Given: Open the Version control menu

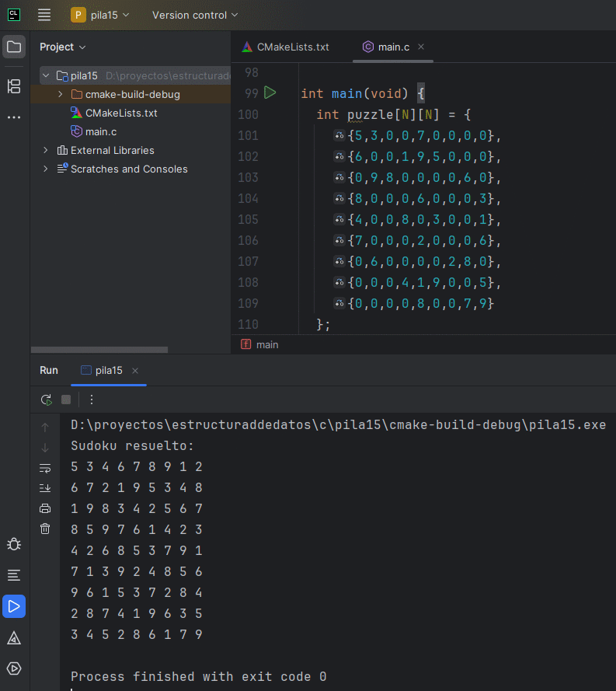Looking at the screenshot, I should point(195,15).
